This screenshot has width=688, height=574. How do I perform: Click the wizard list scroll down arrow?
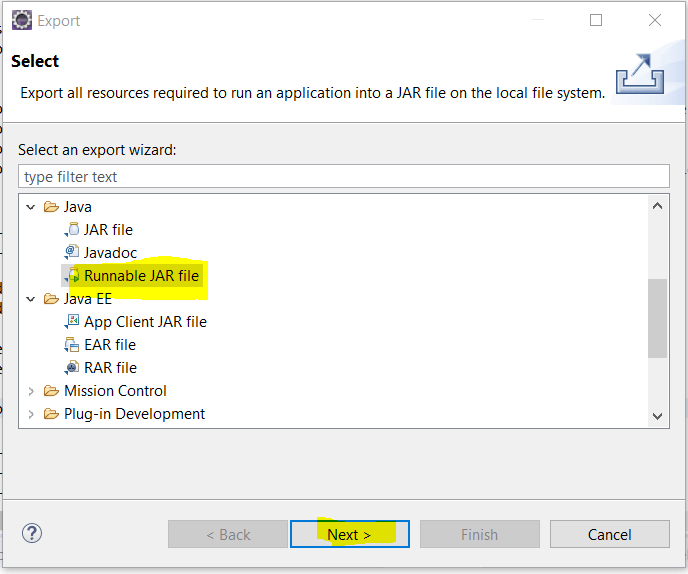coord(657,416)
